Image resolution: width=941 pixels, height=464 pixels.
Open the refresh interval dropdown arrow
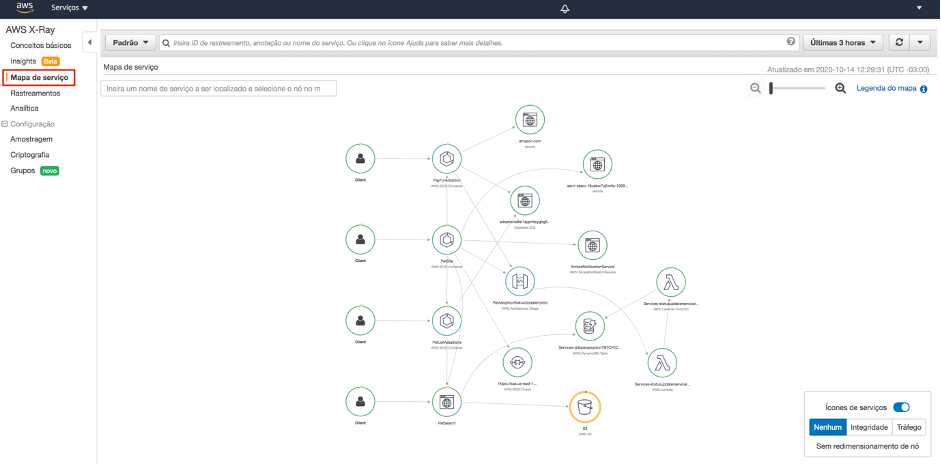tap(920, 43)
